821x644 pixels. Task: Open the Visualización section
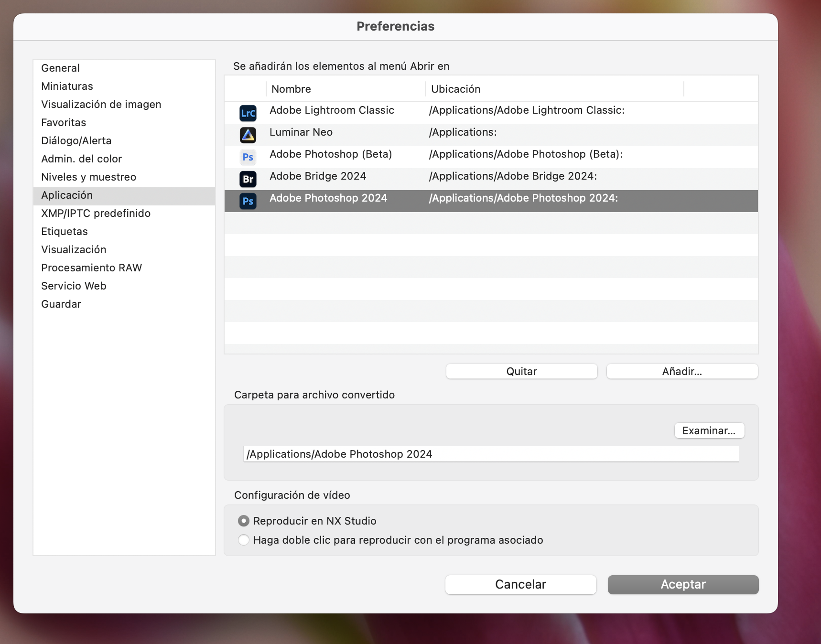pos(124,249)
